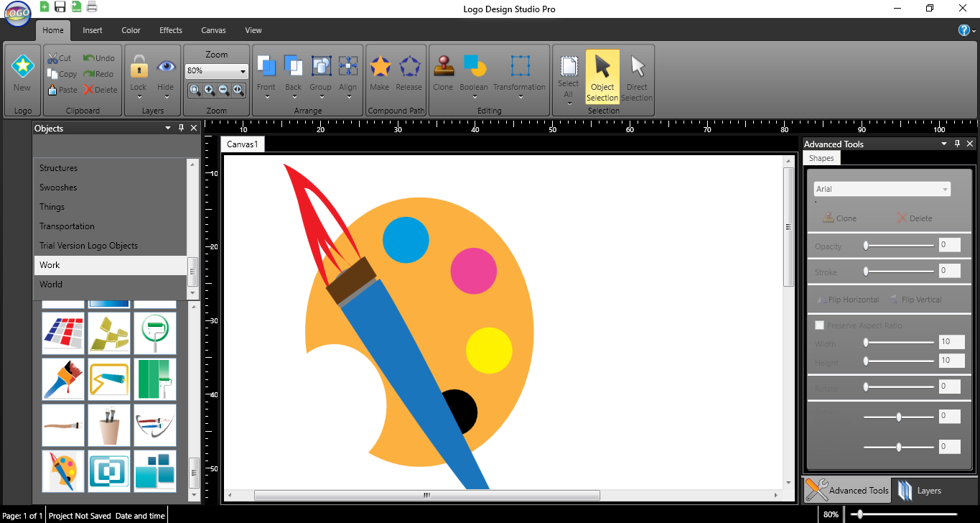Open the Select All dropdown
Viewport: 980px width, 523px height.
[x=569, y=103]
